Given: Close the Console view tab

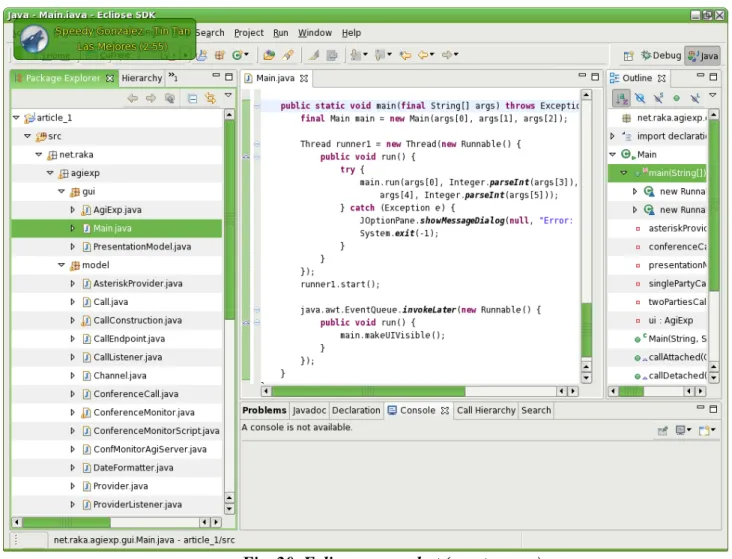Looking at the screenshot, I should click(445, 410).
